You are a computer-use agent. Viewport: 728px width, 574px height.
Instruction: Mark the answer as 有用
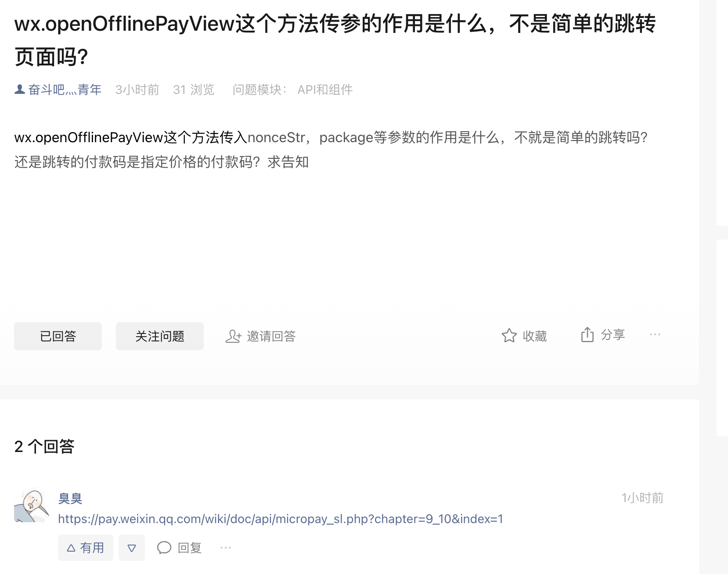click(86, 548)
